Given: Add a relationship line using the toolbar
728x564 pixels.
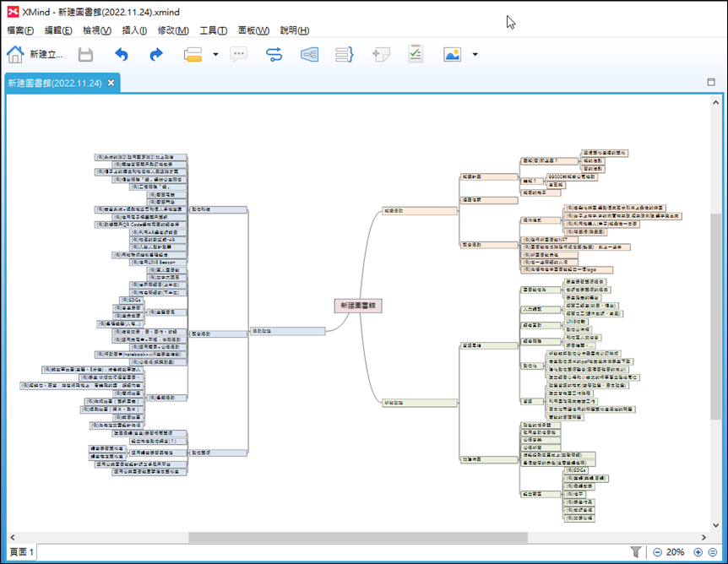Looking at the screenshot, I should 274,55.
